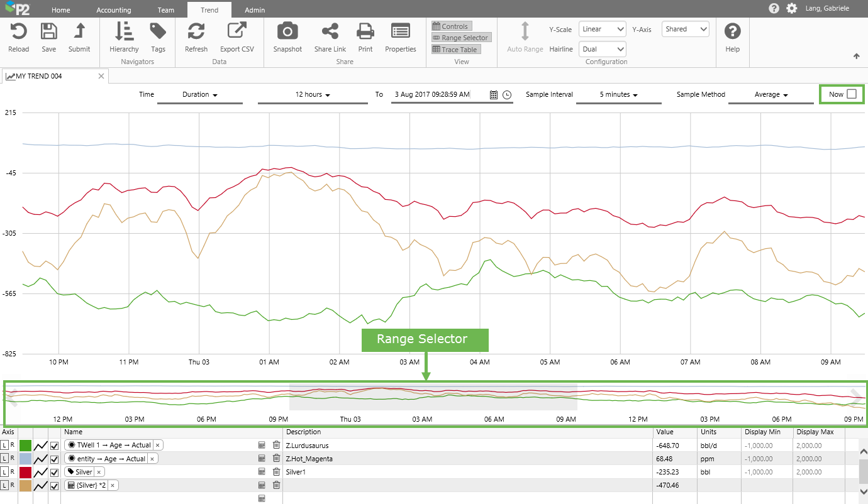Take a Snapshot of the trend
Image resolution: width=868 pixels, height=504 pixels.
pos(287,37)
